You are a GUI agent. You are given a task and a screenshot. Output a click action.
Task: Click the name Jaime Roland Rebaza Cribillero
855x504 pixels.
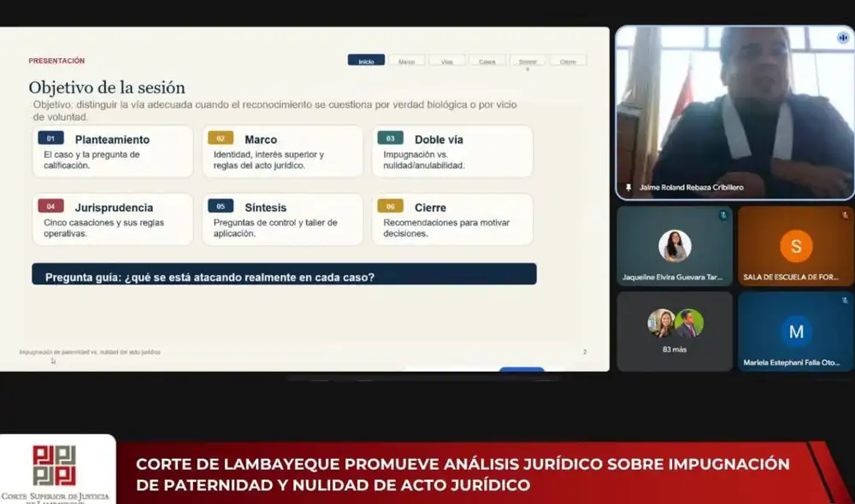coord(692,187)
